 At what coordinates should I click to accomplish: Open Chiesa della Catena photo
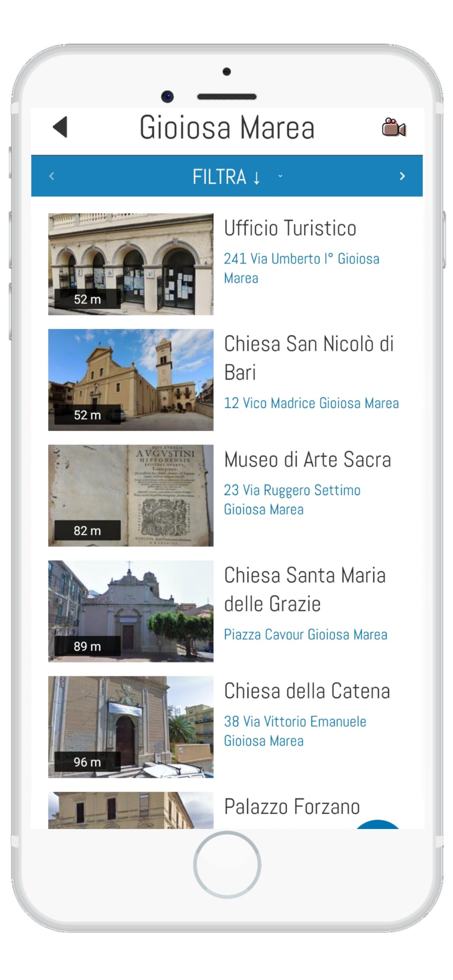(131, 727)
